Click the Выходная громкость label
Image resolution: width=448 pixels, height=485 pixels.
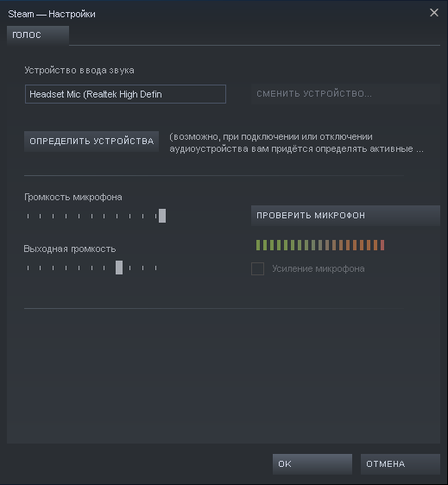pyautogui.click(x=70, y=249)
